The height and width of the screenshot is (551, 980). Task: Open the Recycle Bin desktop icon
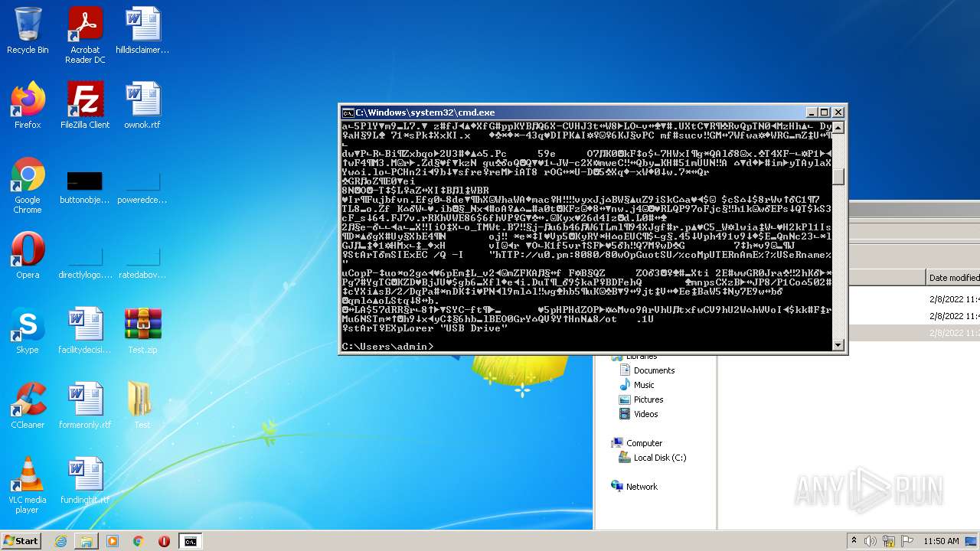point(28,31)
